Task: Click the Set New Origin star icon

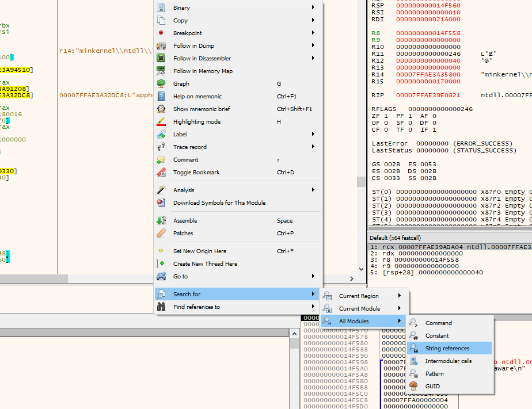Action: (161, 251)
